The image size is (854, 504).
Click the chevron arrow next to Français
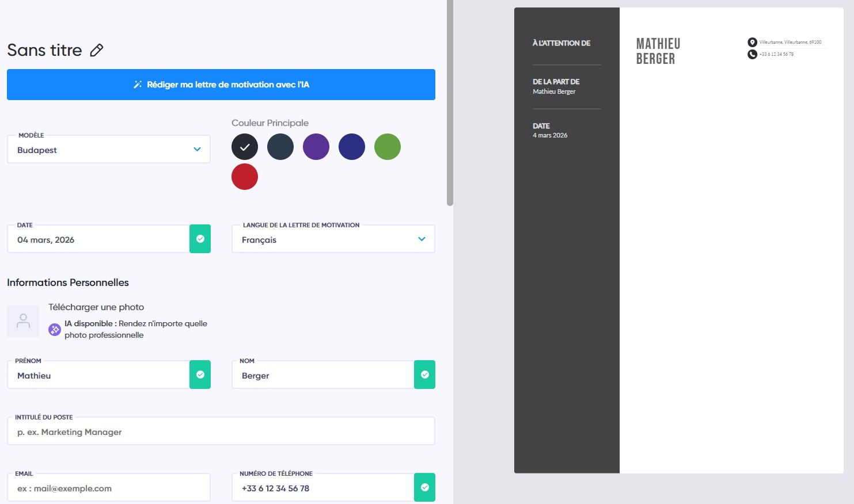click(x=421, y=239)
